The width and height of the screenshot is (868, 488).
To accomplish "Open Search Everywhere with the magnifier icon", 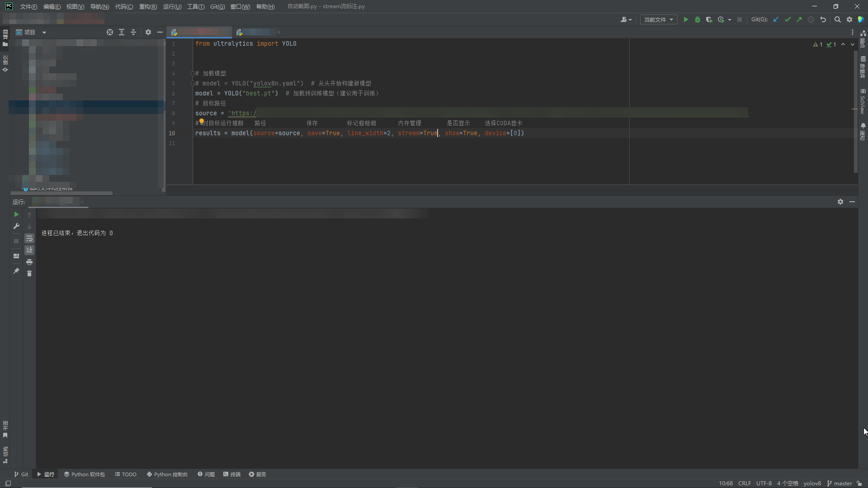I will (x=838, y=19).
